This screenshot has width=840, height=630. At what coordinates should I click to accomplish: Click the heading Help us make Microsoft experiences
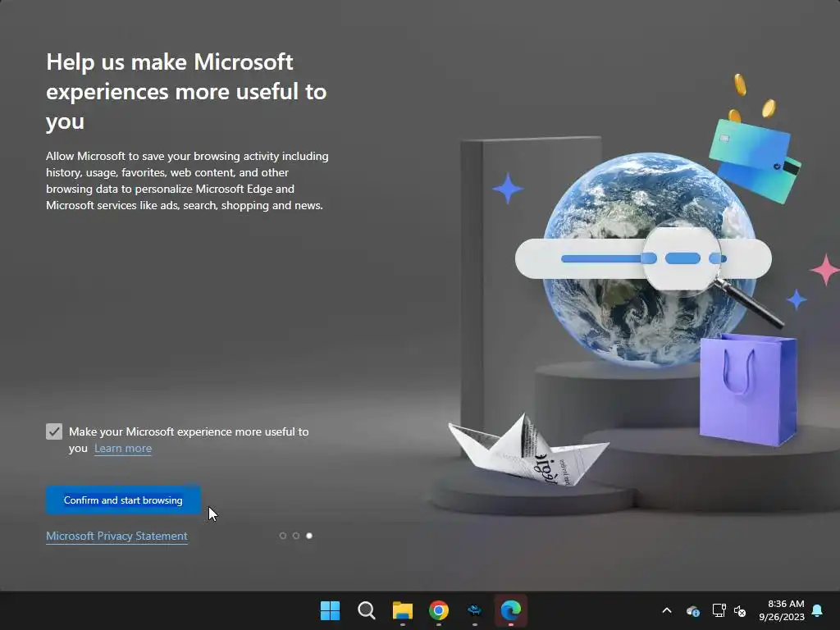[x=186, y=92]
